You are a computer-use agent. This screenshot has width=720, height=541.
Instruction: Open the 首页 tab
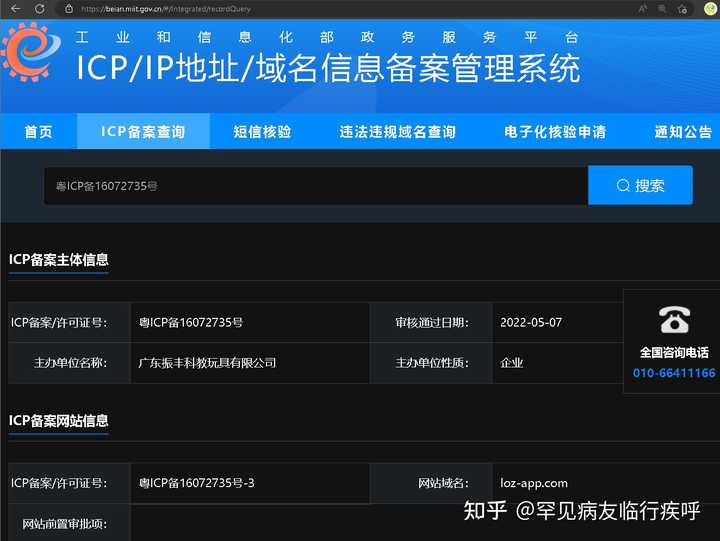tap(39, 132)
